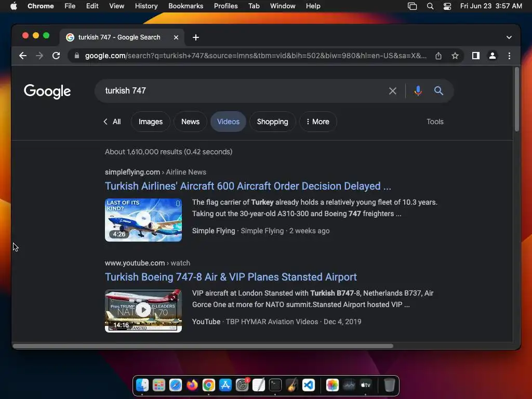Viewport: 532px width, 399px height.
Task: Switch to the Images filter
Action: (150, 122)
